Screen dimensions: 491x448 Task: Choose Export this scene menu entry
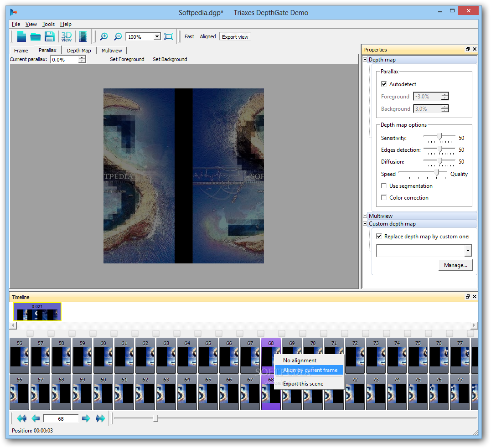click(x=309, y=383)
